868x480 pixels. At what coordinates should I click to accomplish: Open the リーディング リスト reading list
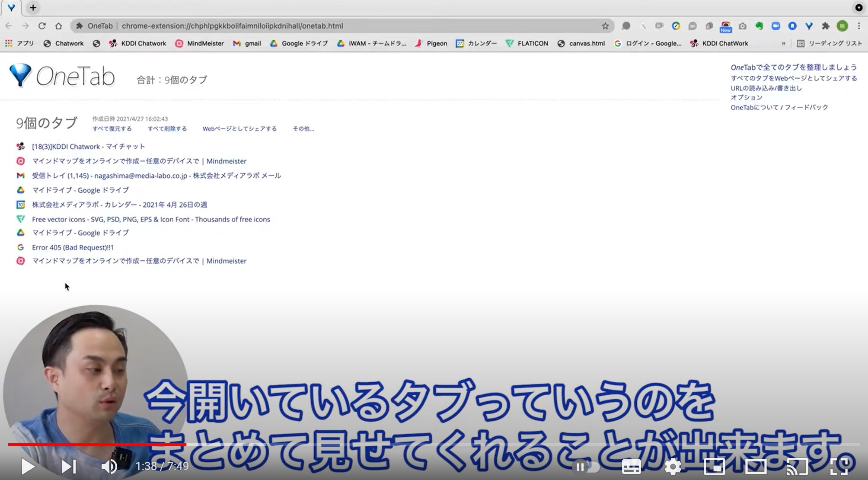pos(829,43)
